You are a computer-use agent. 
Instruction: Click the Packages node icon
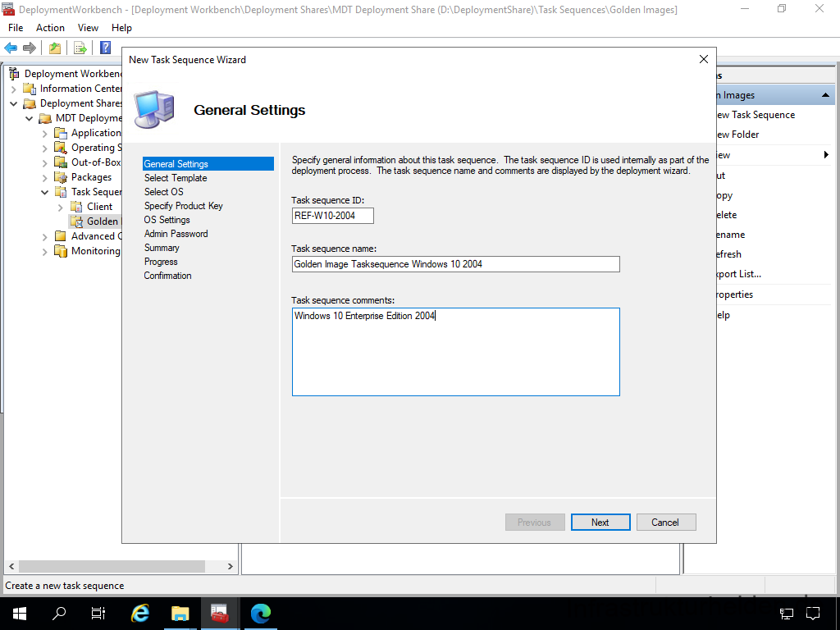[x=61, y=177]
